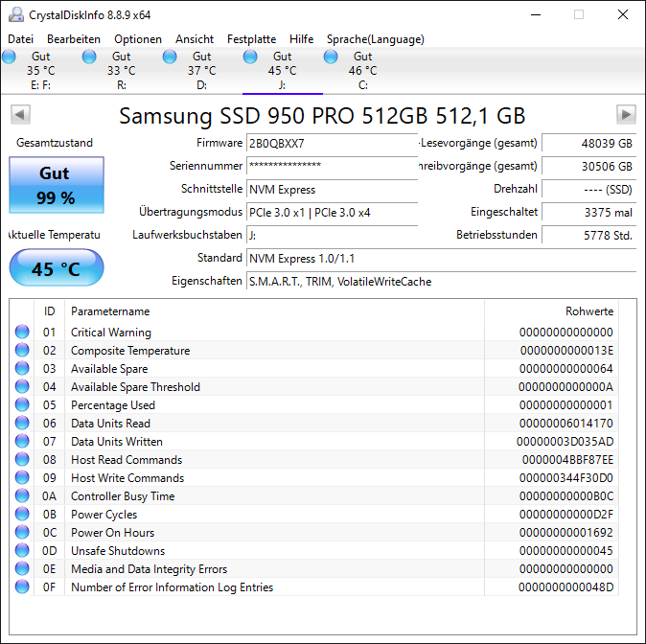
Task: Click status icon for Data Units Written row
Action: tap(22, 441)
